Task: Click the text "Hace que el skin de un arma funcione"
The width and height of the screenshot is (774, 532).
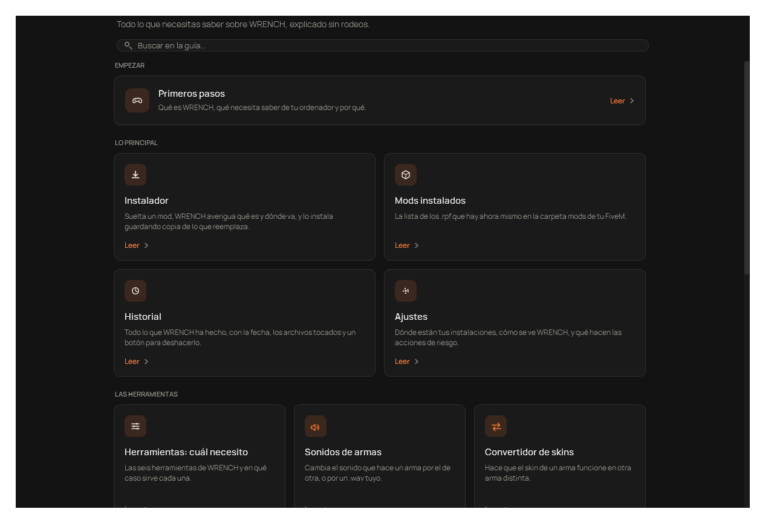Action: click(558, 473)
